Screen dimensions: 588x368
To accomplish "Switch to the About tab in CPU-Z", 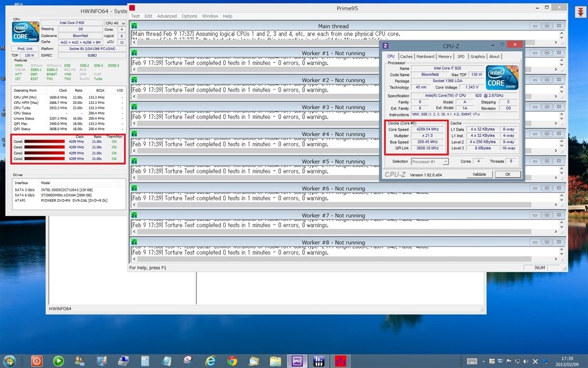I will (494, 57).
